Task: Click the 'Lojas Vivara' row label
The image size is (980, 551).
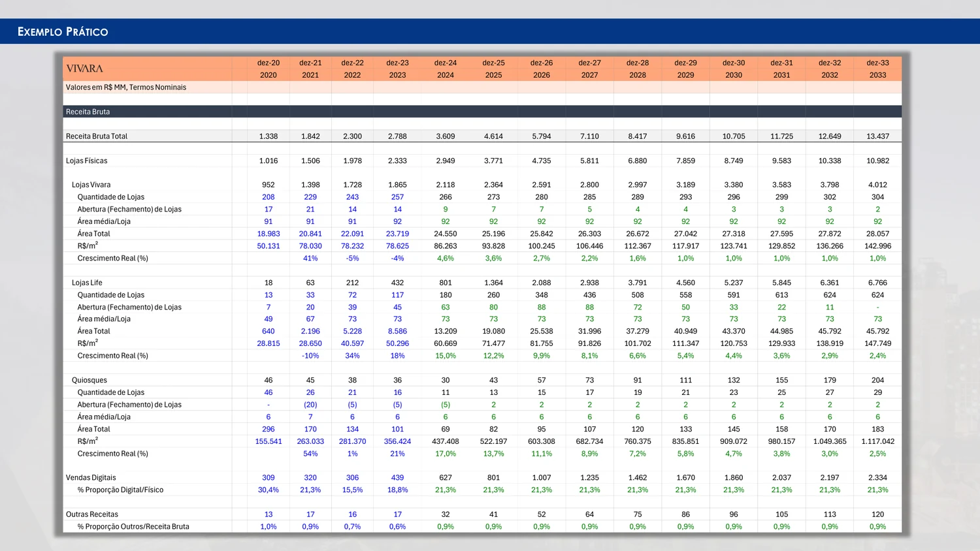Action: pos(91,185)
